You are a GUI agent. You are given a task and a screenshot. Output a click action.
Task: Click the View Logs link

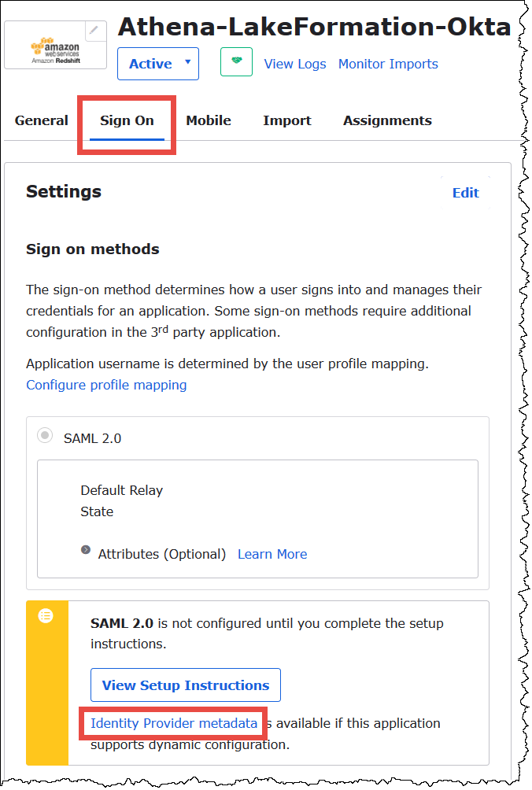click(295, 64)
